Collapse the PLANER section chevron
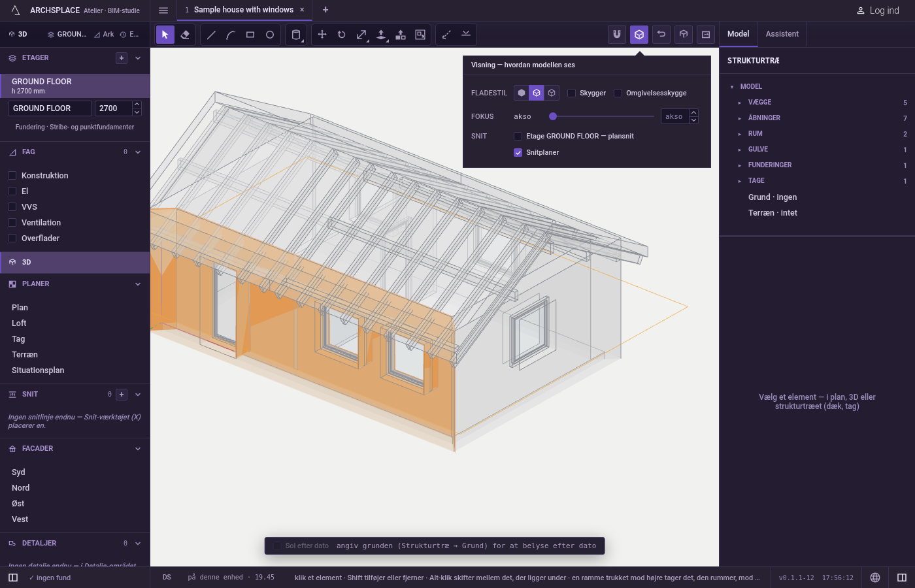 tap(138, 284)
